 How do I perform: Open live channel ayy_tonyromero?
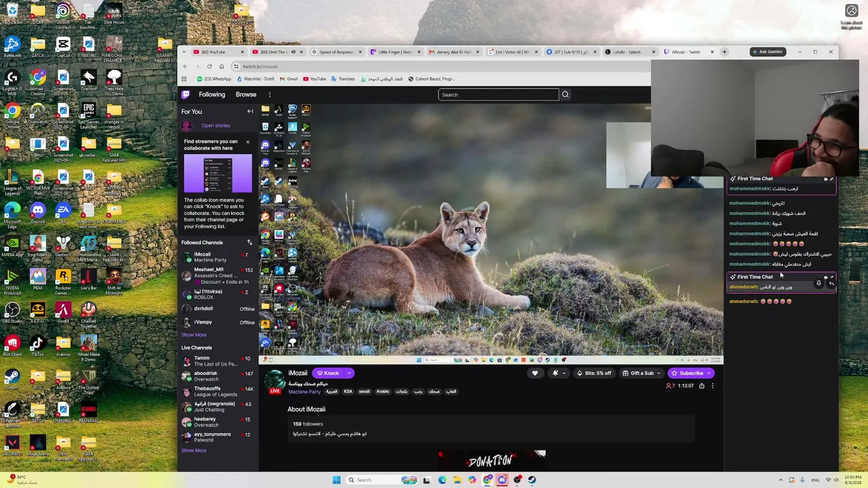[x=218, y=437]
